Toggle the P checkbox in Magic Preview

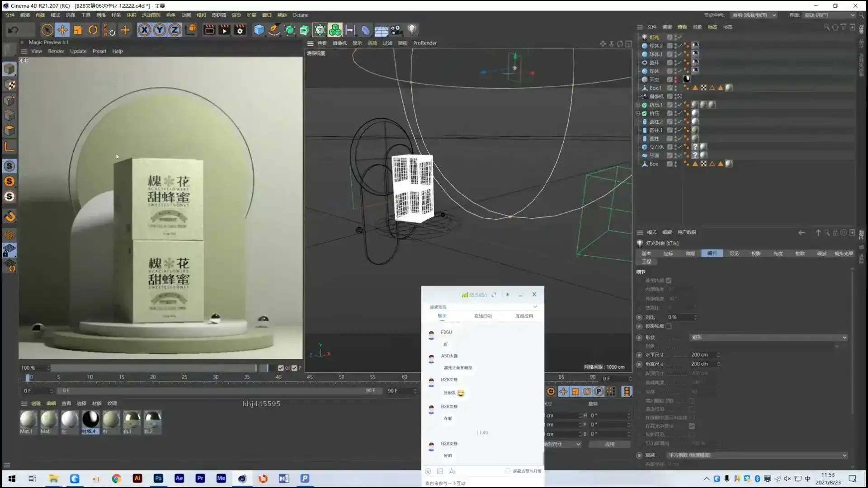point(294,368)
